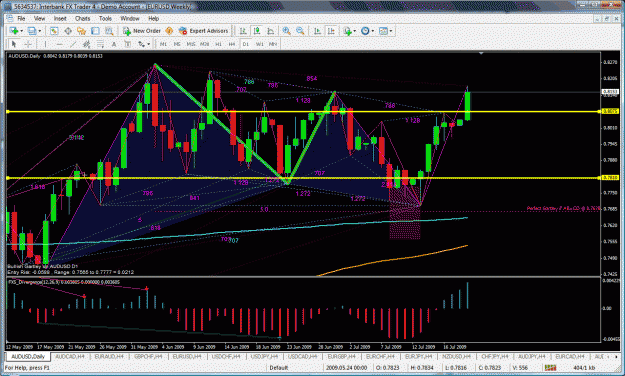625x376 pixels.
Task: Select the D1 daily timeframe
Action: click(x=246, y=44)
